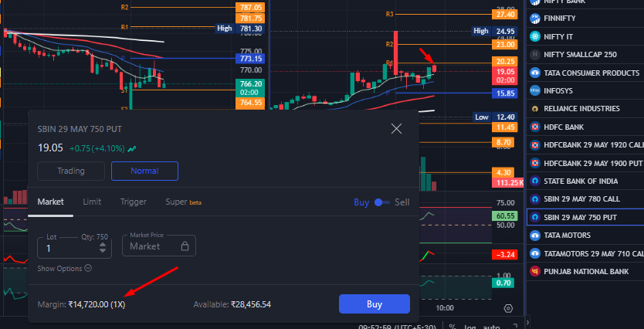This screenshot has height=329, width=644.
Task: Click the Reliance Industries logo icon
Action: (535, 109)
